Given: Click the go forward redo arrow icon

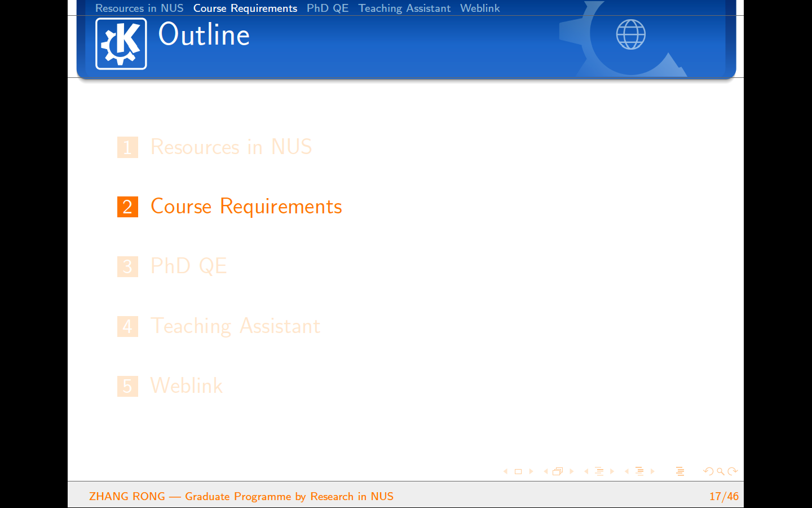Looking at the screenshot, I should (x=732, y=471).
